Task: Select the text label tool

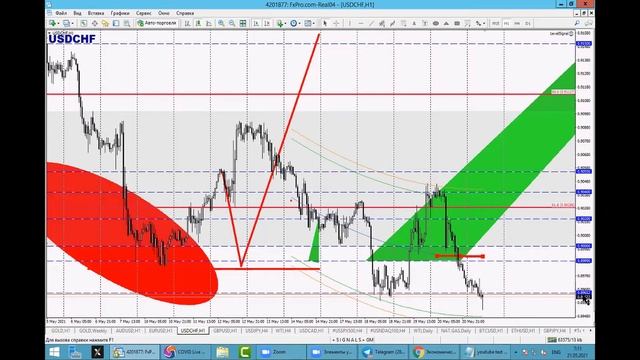Action: pyautogui.click(x=425, y=23)
